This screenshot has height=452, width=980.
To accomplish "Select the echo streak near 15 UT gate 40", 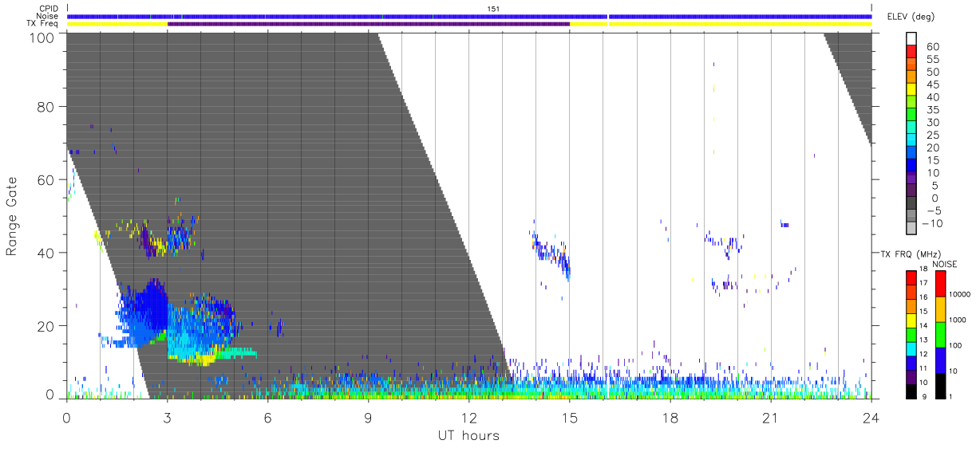I will click(552, 253).
